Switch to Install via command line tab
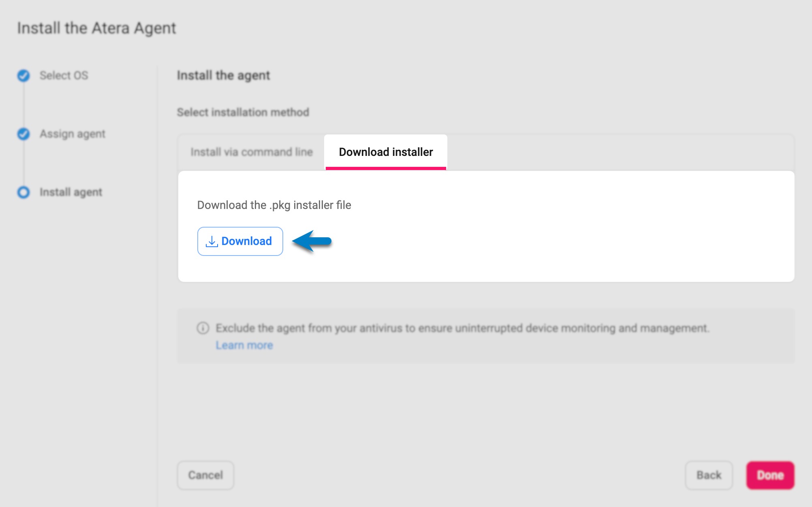The image size is (812, 507). [252, 152]
